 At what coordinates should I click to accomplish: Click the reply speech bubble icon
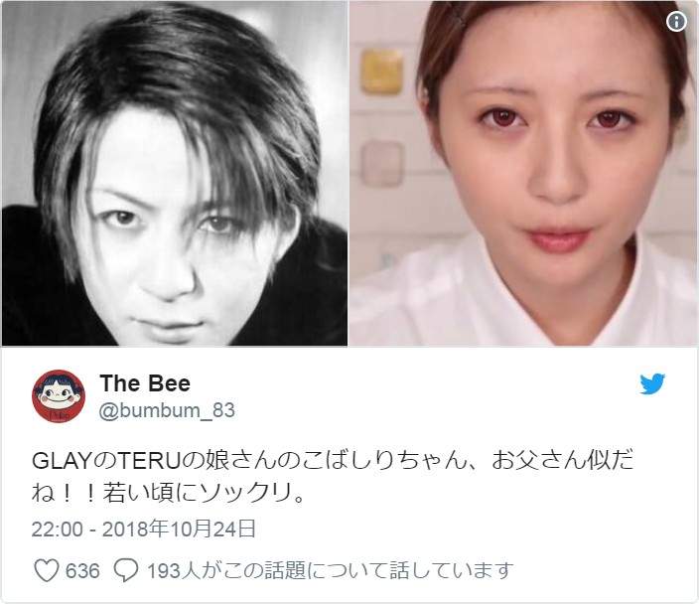point(125,570)
